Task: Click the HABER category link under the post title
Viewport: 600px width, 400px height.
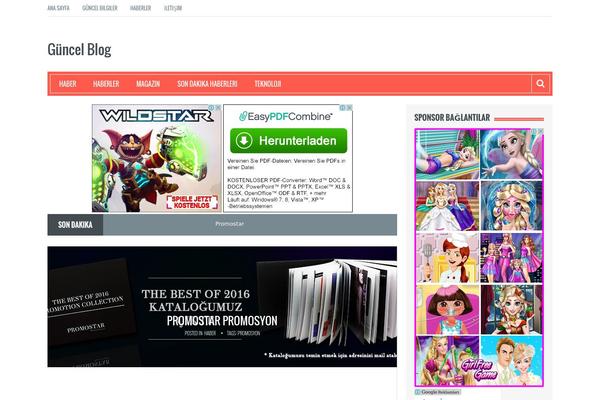Action: [210, 333]
